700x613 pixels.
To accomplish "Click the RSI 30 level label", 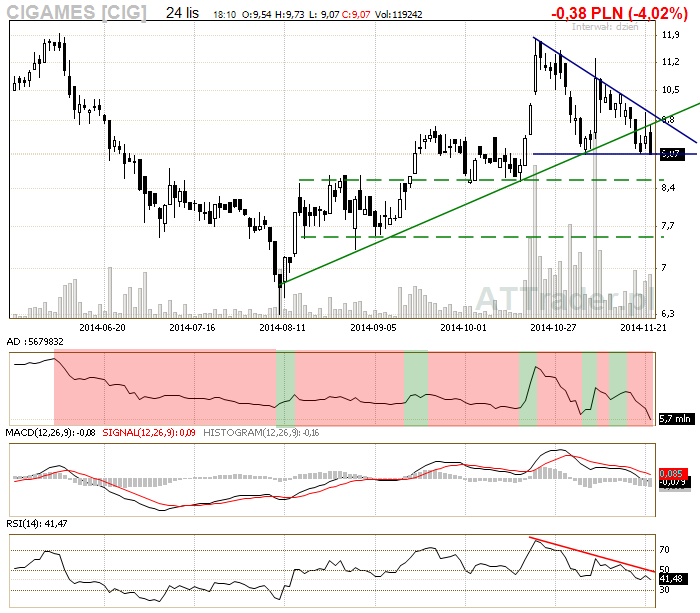I will click(664, 590).
